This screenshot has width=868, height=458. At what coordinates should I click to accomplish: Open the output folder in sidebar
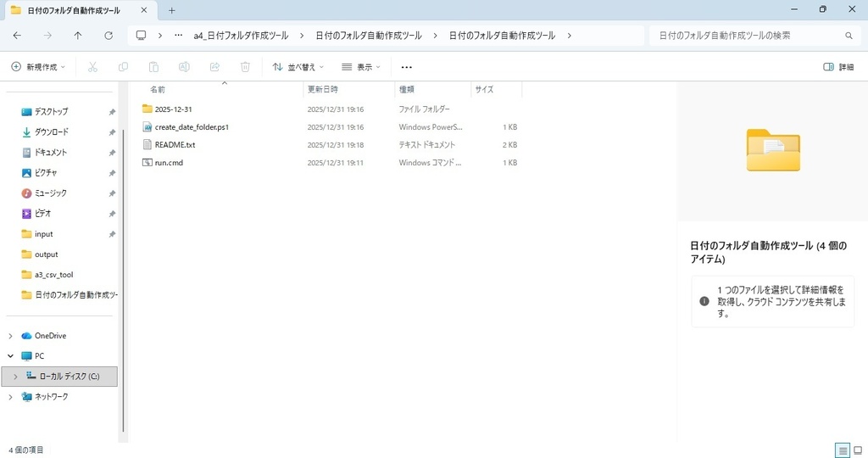[x=46, y=254]
